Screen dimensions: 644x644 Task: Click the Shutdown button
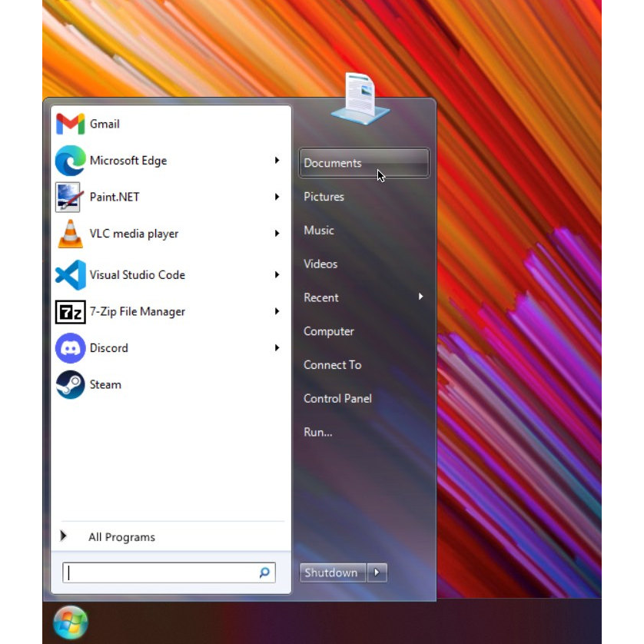point(333,573)
